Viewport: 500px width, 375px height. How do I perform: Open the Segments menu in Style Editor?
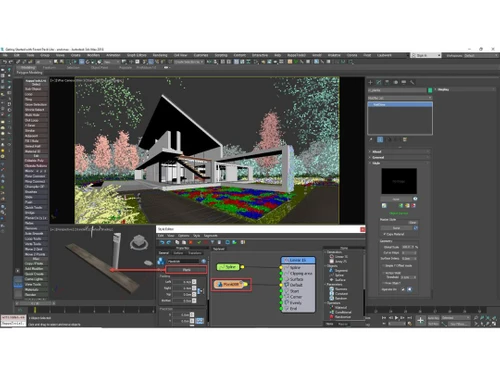click(211, 236)
